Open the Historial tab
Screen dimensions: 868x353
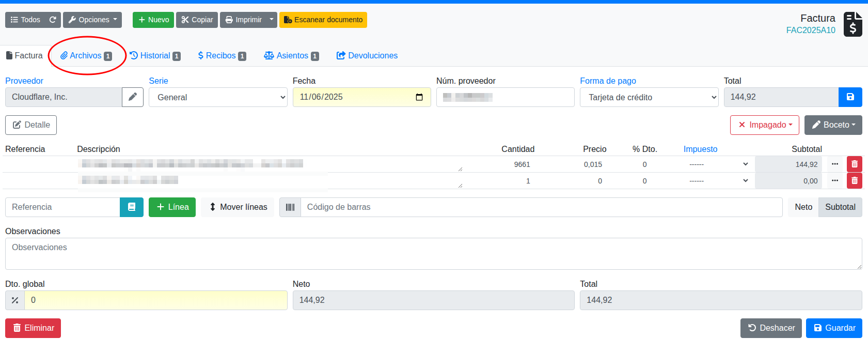click(155, 56)
